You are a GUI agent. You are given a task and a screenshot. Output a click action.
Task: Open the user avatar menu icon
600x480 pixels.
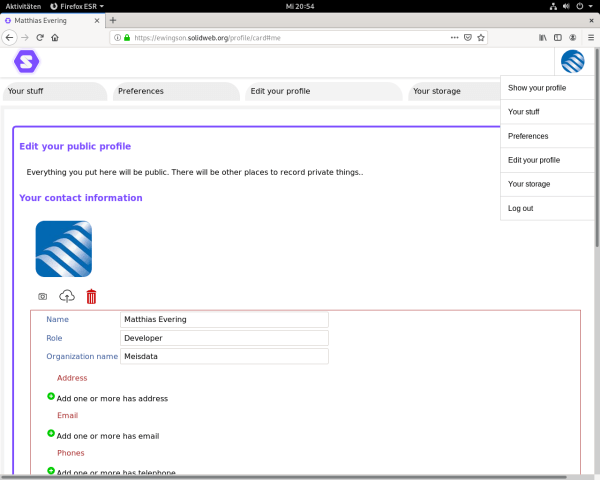(572, 61)
